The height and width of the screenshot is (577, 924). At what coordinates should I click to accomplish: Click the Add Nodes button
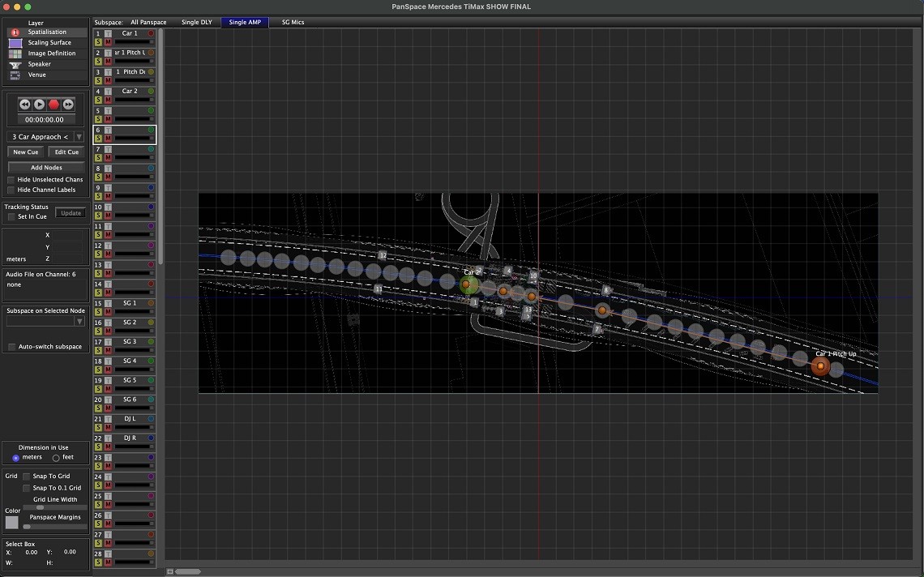(46, 168)
